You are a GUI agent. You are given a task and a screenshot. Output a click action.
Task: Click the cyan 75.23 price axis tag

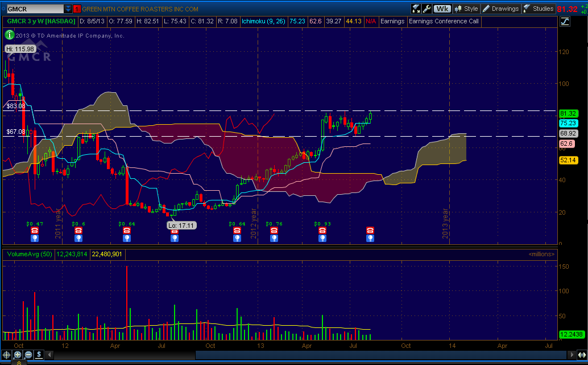pos(568,123)
